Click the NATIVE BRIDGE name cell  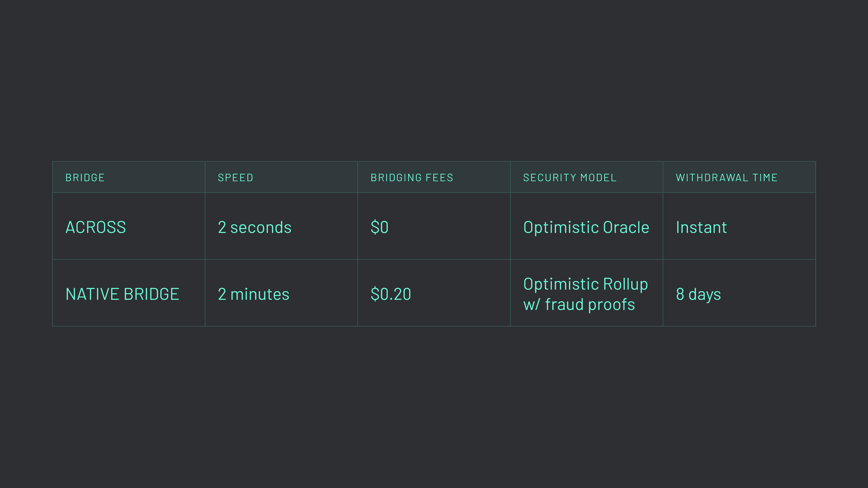(122, 294)
